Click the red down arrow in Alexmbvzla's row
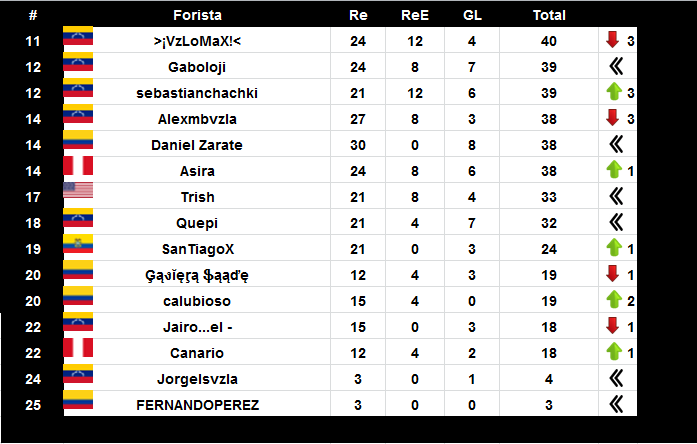This screenshot has width=697, height=444. pyautogui.click(x=613, y=117)
